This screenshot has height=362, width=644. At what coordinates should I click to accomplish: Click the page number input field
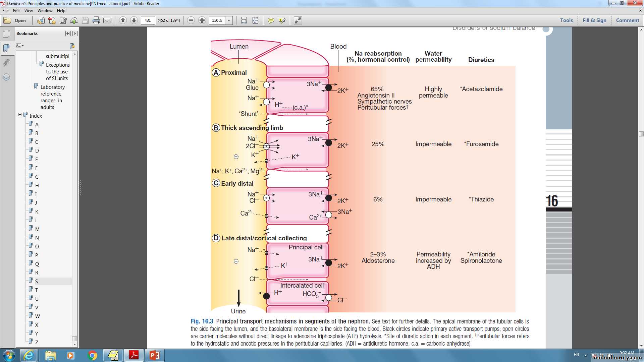(148, 20)
